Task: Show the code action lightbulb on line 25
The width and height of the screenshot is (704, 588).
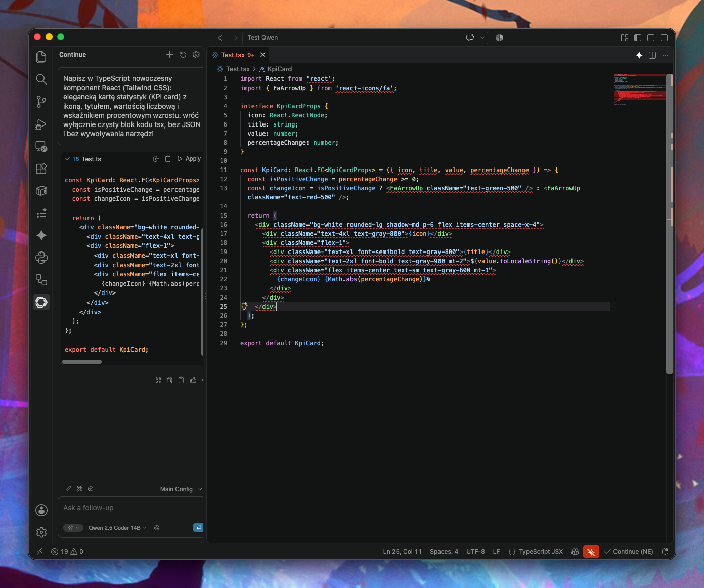Action: (245, 306)
